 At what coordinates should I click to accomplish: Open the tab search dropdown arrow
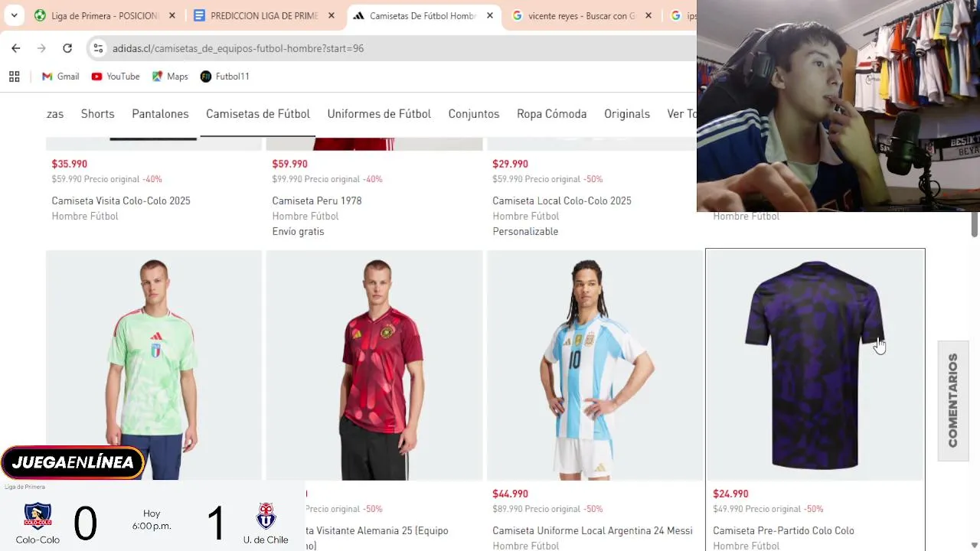pos(14,15)
